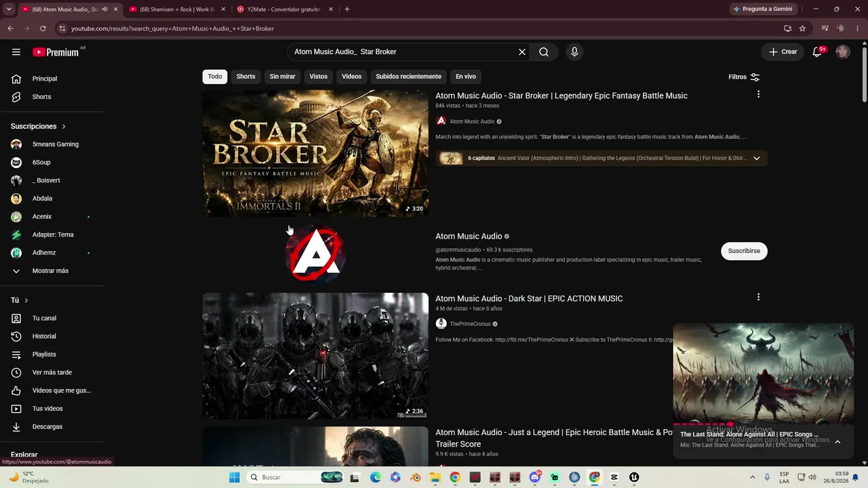Open the Star Broker video title

pyautogui.click(x=561, y=96)
